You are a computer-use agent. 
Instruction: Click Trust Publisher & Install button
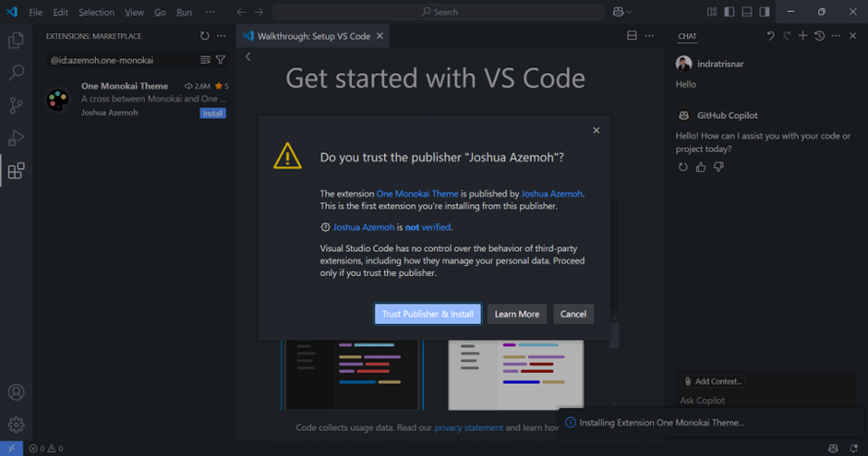(x=428, y=314)
